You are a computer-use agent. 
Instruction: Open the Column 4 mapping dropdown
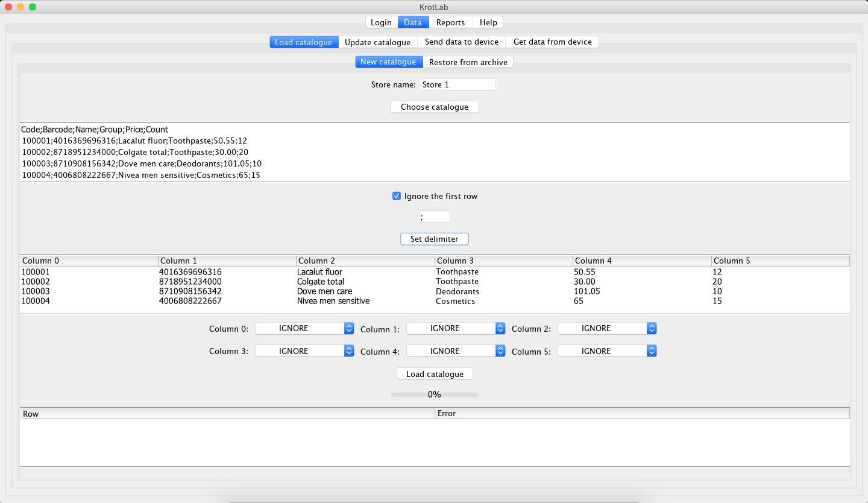pyautogui.click(x=456, y=351)
